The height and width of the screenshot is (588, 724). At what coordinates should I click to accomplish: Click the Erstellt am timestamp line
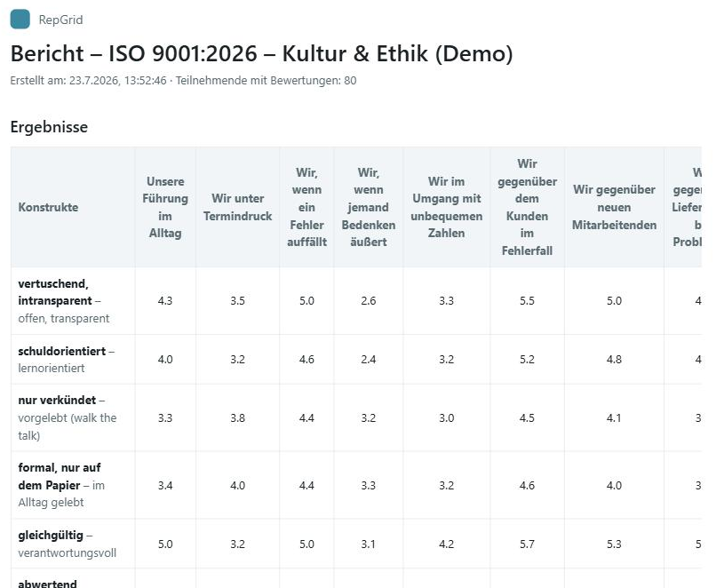(183, 81)
